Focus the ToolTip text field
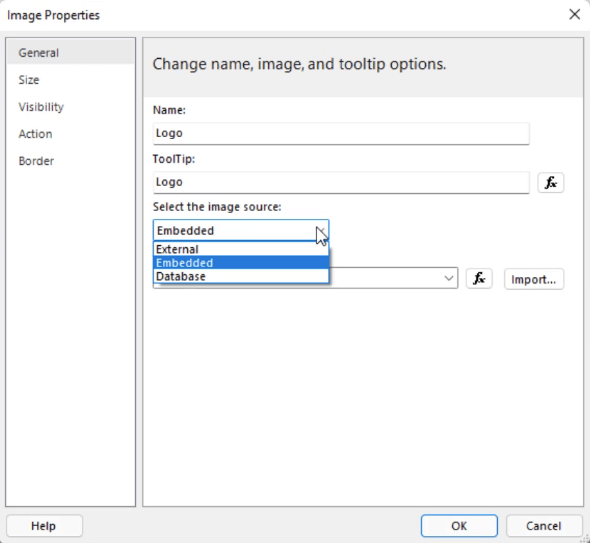 tap(341, 183)
